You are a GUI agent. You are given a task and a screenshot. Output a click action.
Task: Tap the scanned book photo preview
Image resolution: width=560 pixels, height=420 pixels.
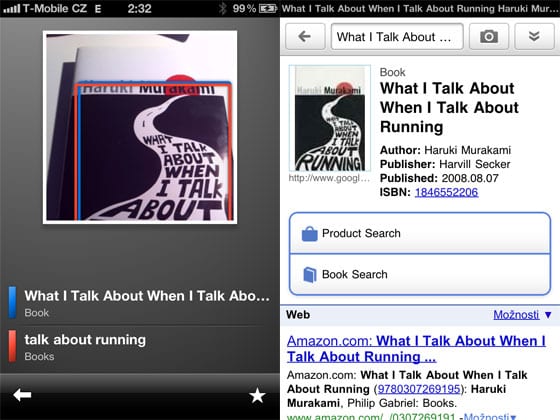click(140, 127)
